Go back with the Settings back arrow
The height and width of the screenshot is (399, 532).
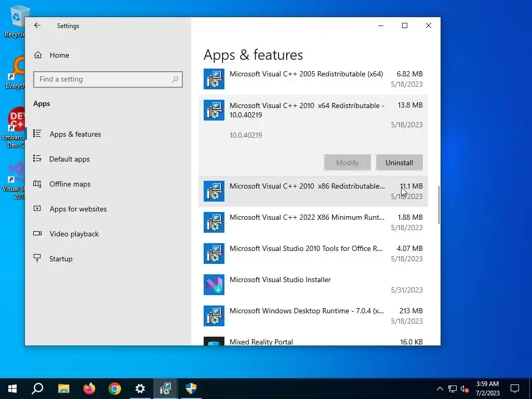[37, 25]
